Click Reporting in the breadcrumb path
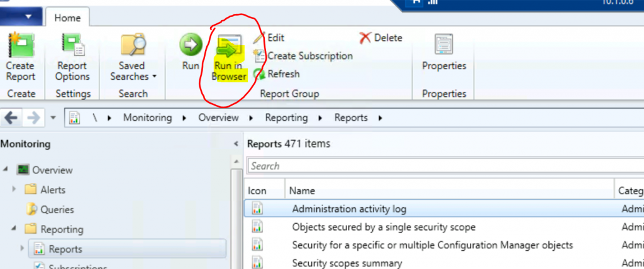This screenshot has height=269, width=644. tap(286, 118)
